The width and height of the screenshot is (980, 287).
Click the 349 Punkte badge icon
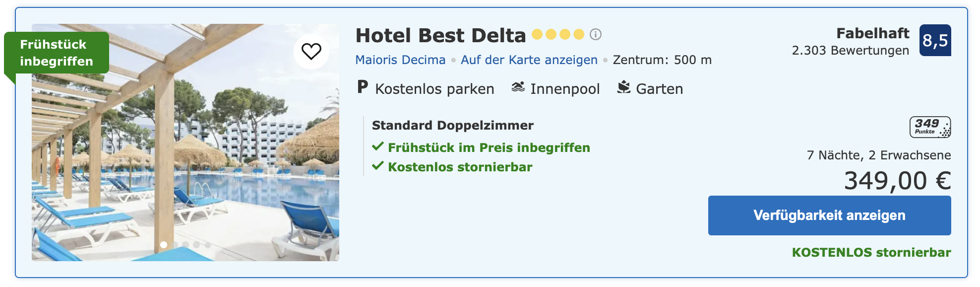click(930, 127)
